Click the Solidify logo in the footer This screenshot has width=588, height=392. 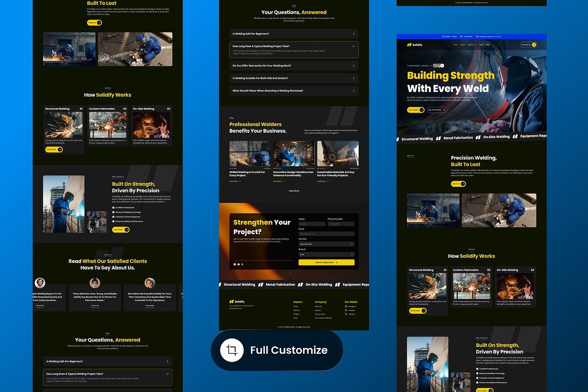pos(237,301)
